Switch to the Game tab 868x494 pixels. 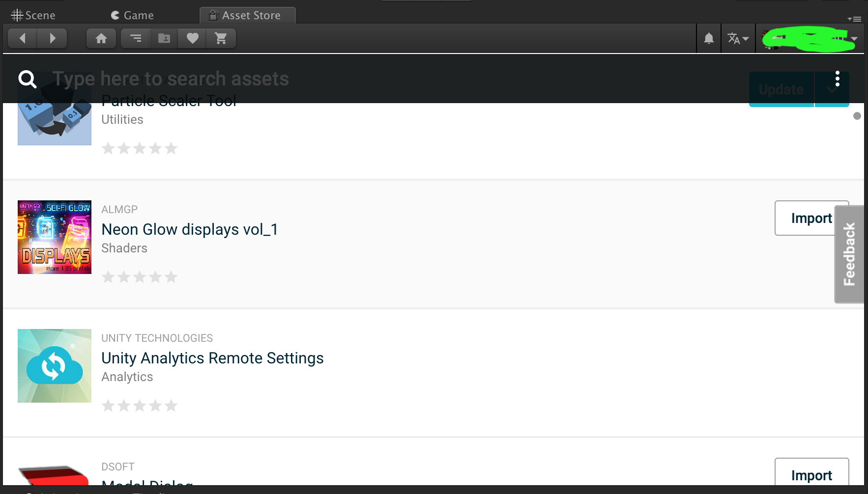[x=132, y=15]
